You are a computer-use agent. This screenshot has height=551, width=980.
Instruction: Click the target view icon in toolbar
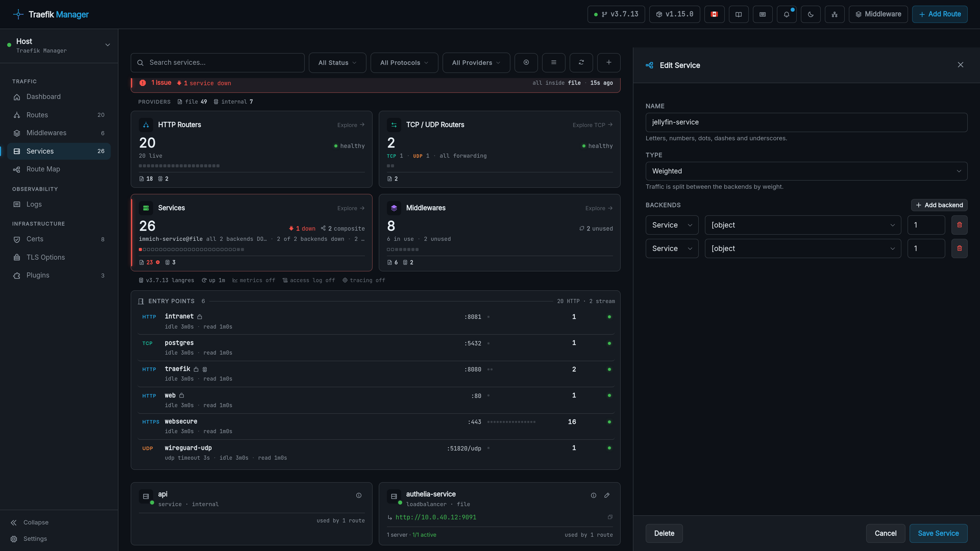pos(526,63)
